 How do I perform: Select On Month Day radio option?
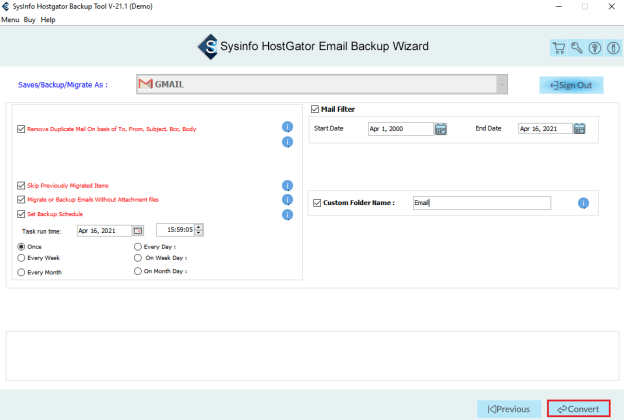[138, 271]
